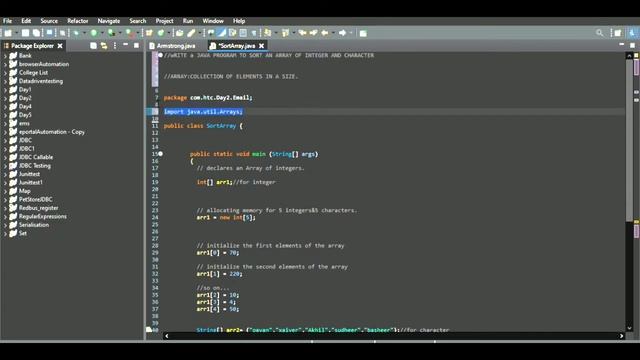Select the Redbus_register project
Viewport: 640px width, 360px height.
coord(38,208)
